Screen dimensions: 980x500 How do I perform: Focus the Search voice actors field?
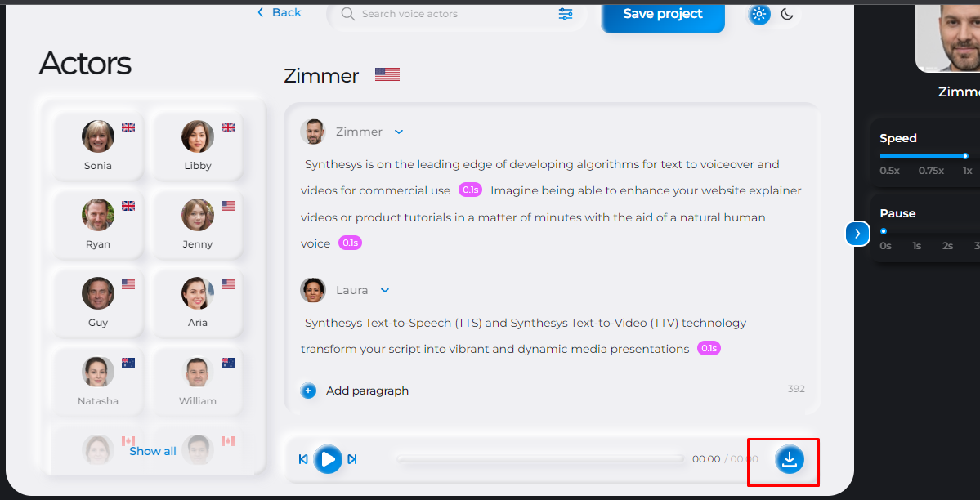pos(456,14)
